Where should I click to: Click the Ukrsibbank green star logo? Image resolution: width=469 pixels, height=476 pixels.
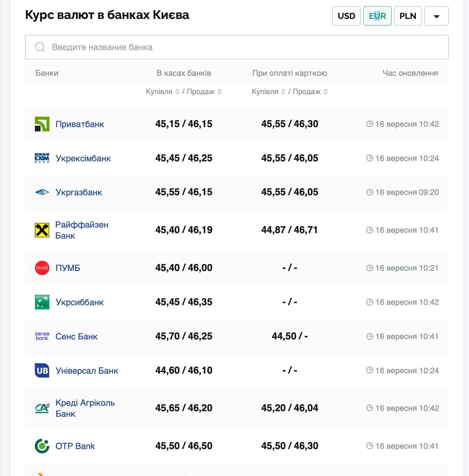click(42, 302)
